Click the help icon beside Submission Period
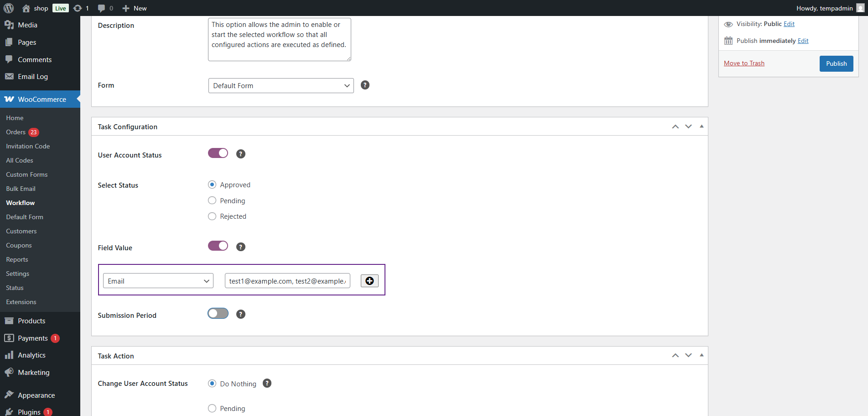This screenshot has width=868, height=416. pyautogui.click(x=241, y=314)
